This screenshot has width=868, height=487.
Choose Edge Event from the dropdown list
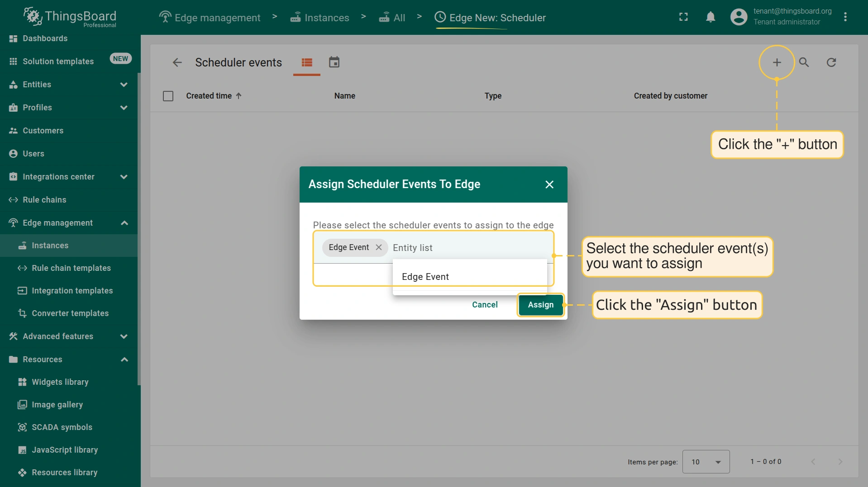point(425,277)
